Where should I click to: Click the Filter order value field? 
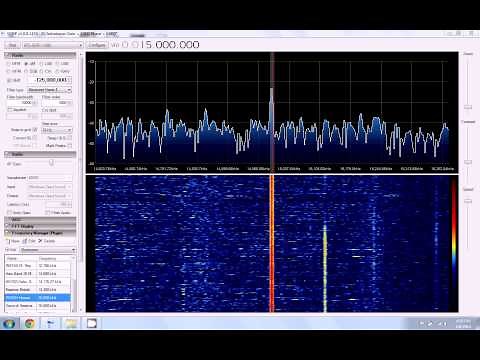pyautogui.click(x=57, y=103)
